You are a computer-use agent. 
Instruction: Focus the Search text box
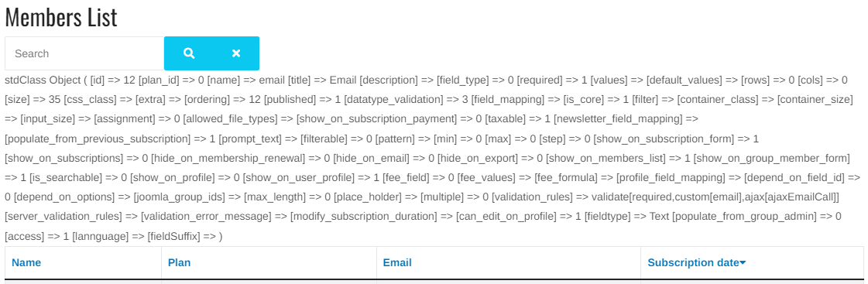pyautogui.click(x=84, y=53)
